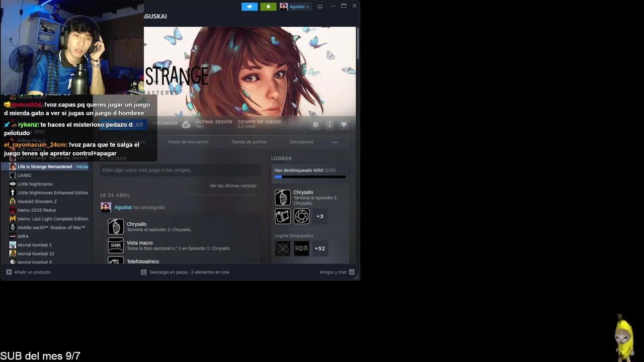Select Life is Strange Remastered in library

click(x=48, y=166)
